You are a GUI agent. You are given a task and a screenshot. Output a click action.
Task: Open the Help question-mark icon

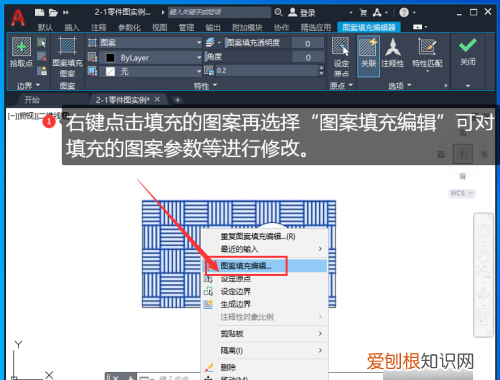click(404, 13)
